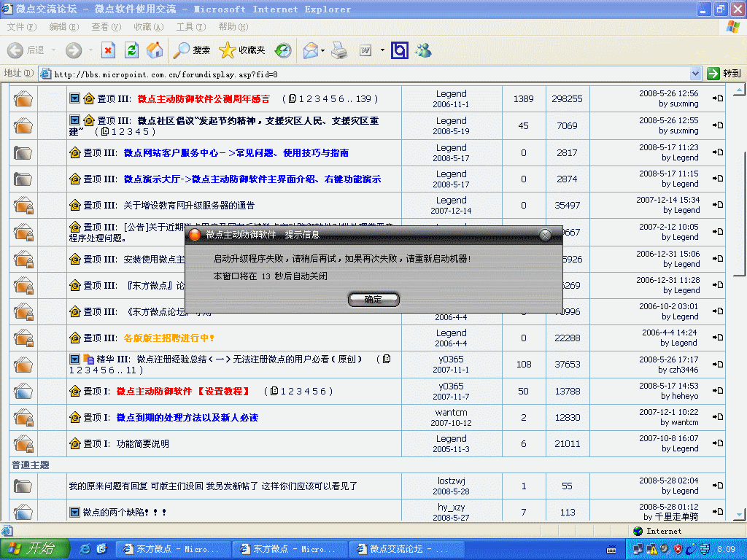747x560 pixels.
Task: Click the IE Forward arrow button
Action: point(74,50)
